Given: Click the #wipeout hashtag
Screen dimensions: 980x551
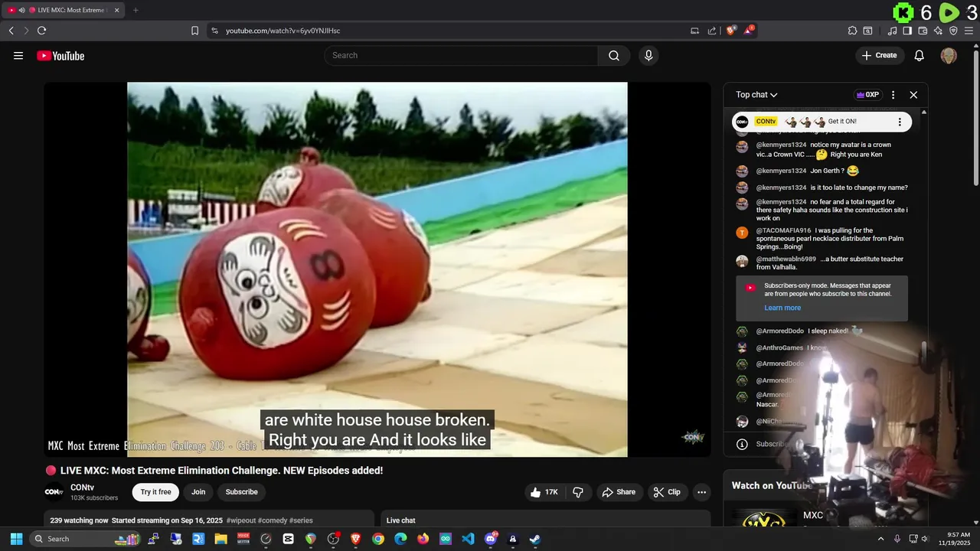Looking at the screenshot, I should click(x=240, y=520).
